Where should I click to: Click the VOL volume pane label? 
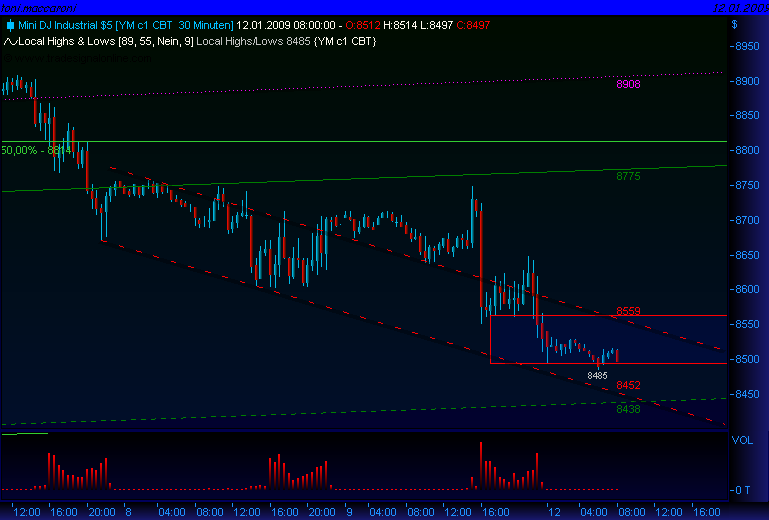pos(742,440)
